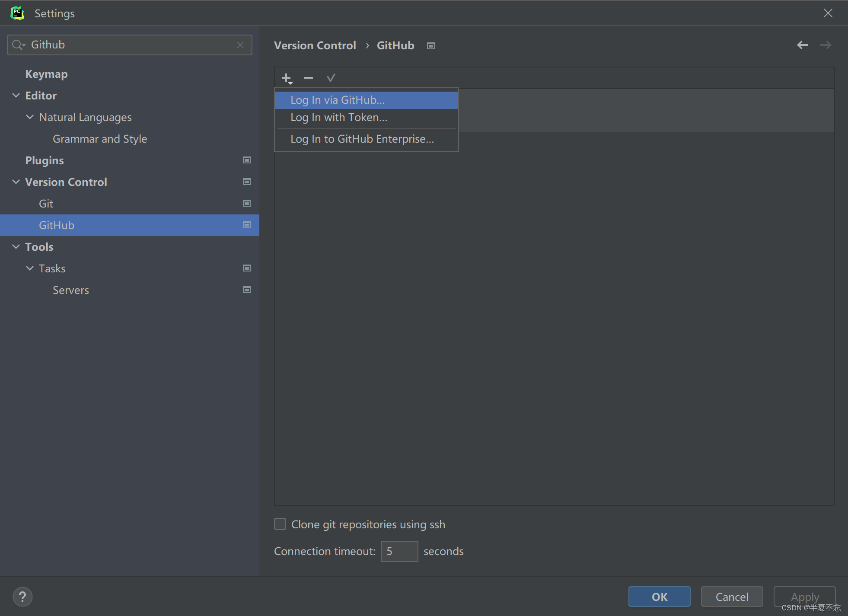Open the help question mark icon

point(22,597)
